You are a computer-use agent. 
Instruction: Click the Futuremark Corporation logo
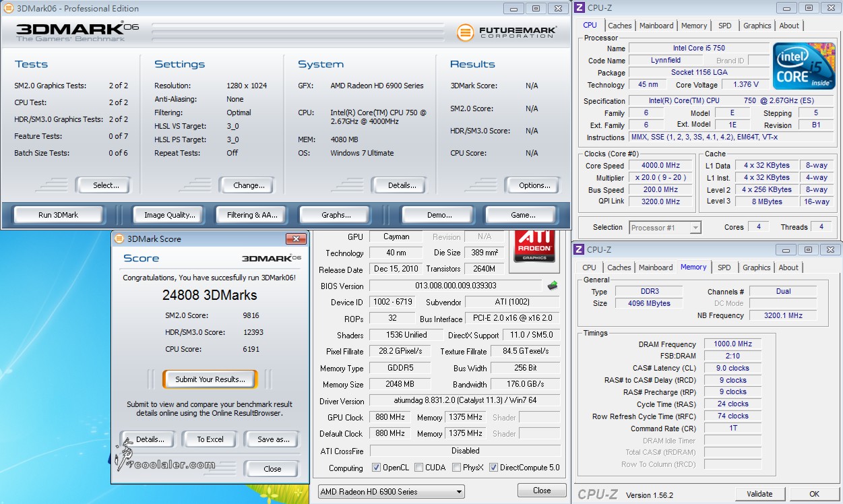506,32
